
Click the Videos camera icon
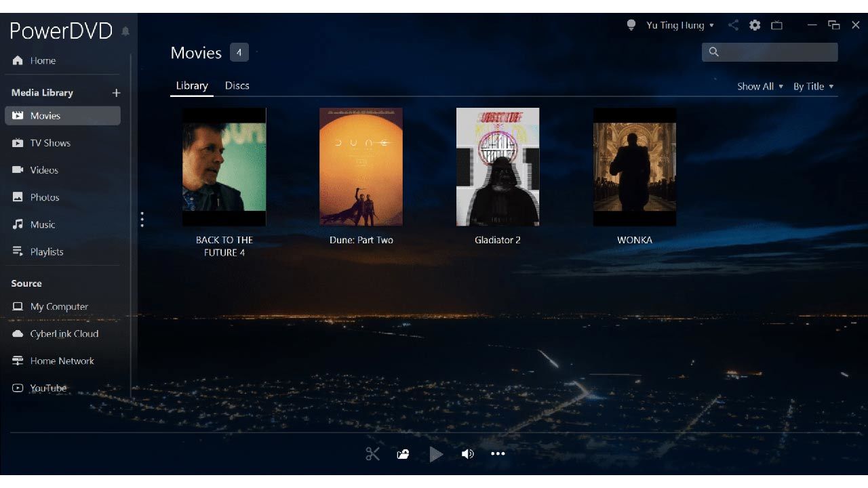18,169
